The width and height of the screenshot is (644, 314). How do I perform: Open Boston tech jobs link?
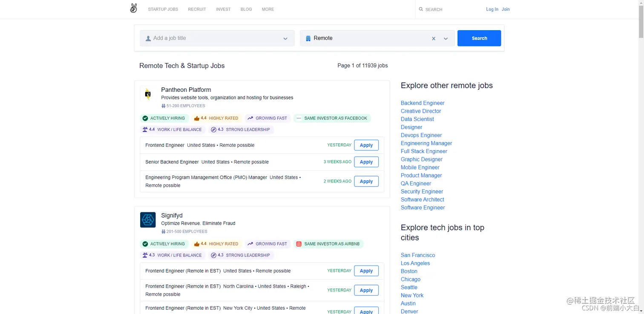[x=409, y=271]
